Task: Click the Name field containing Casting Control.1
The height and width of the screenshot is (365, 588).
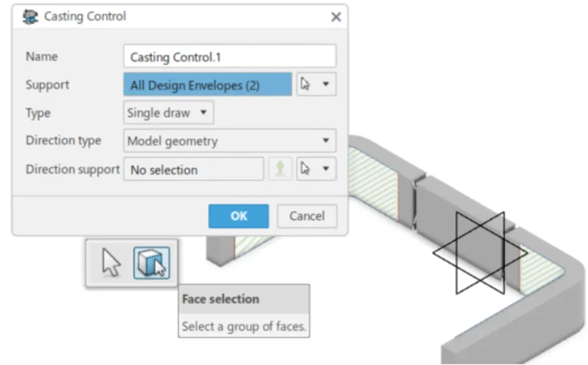Action: (229, 56)
